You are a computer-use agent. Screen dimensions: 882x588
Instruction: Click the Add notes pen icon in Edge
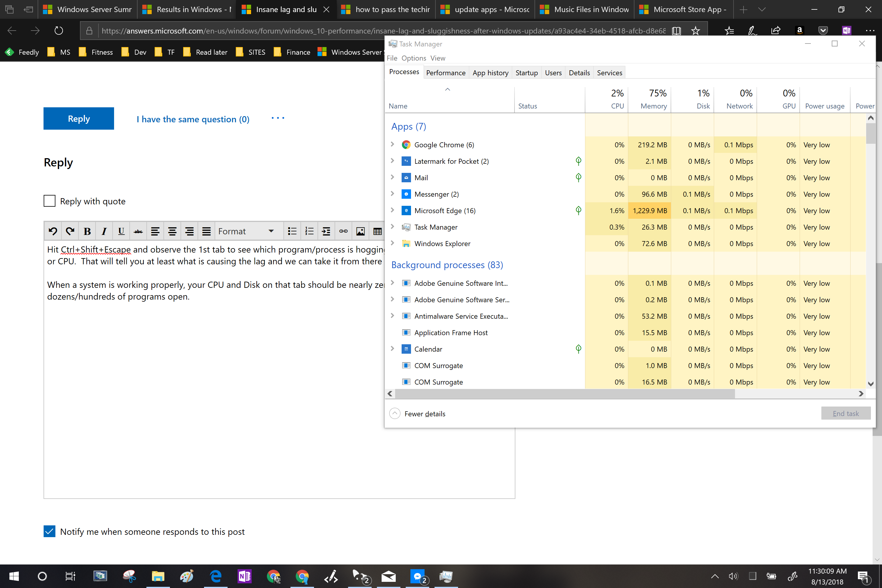point(752,30)
